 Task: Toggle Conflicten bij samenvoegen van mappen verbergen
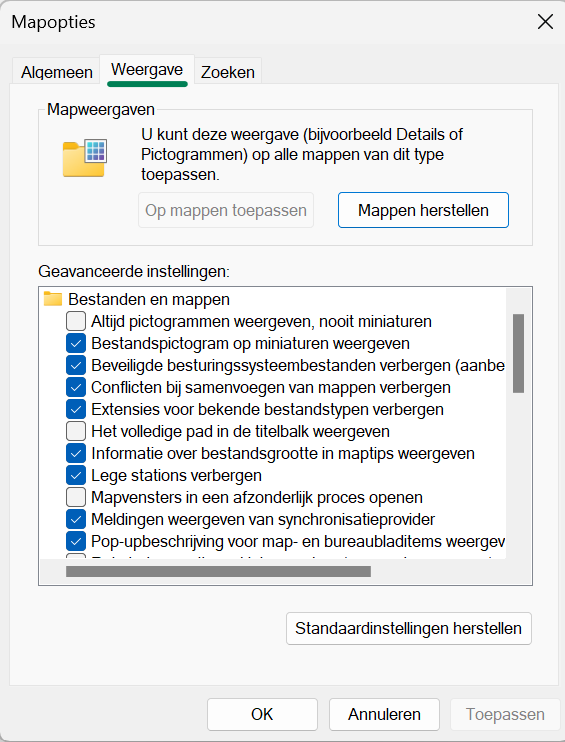(x=76, y=387)
